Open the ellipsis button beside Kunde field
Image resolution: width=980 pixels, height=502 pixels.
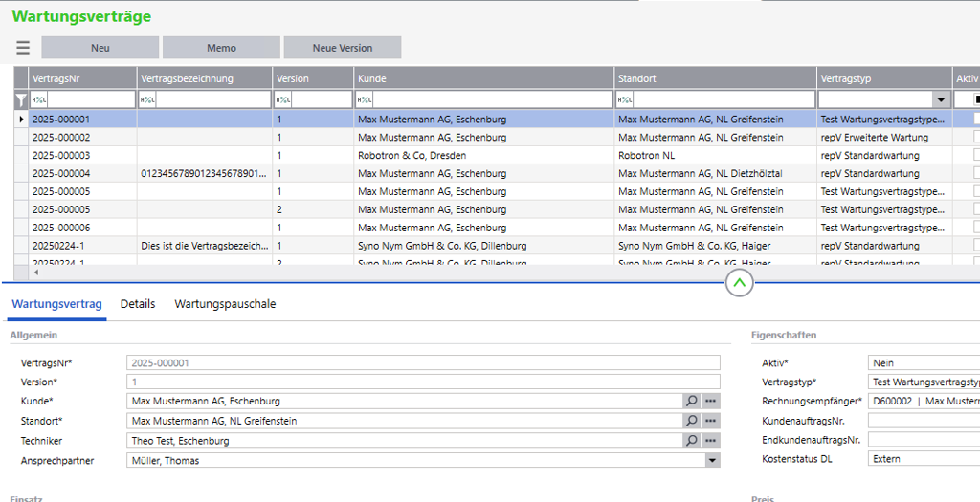[711, 401]
